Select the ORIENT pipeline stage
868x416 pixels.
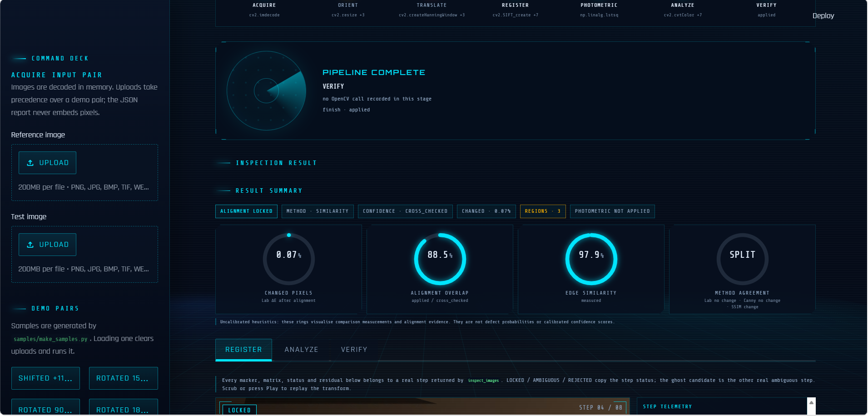[x=348, y=10]
